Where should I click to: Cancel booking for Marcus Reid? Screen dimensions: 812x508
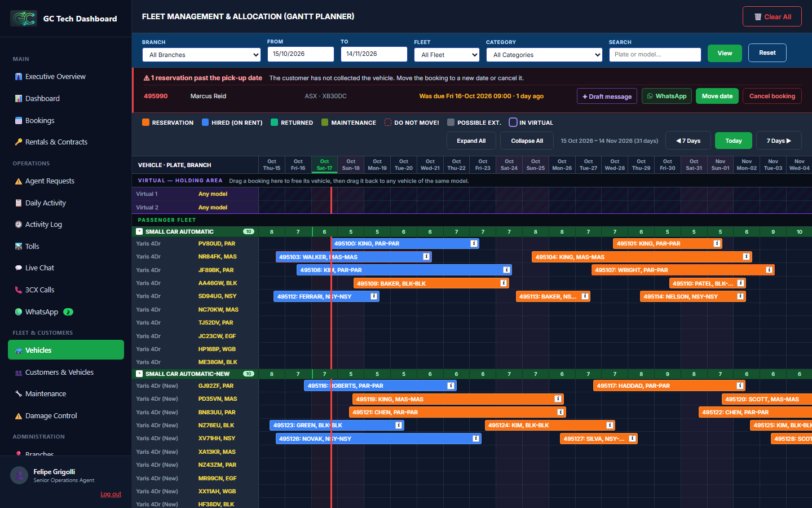[772, 96]
